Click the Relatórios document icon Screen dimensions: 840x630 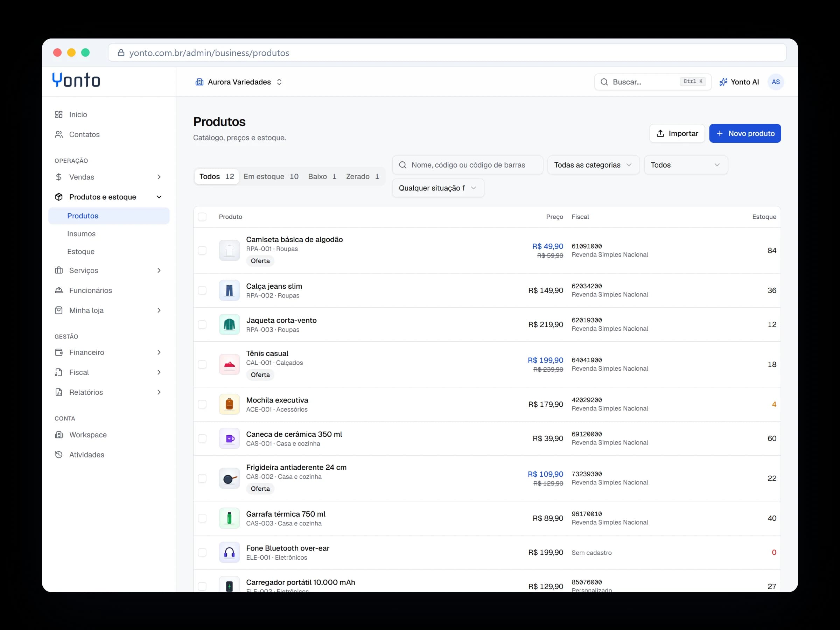point(58,392)
